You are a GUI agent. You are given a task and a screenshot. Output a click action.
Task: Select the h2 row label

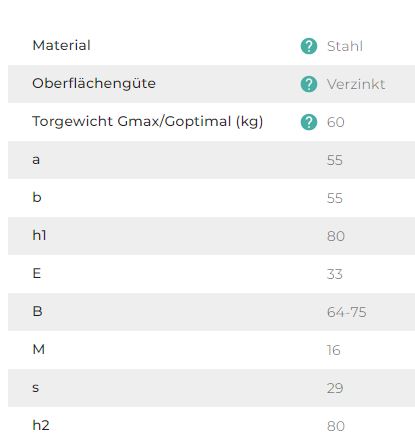coord(41,425)
